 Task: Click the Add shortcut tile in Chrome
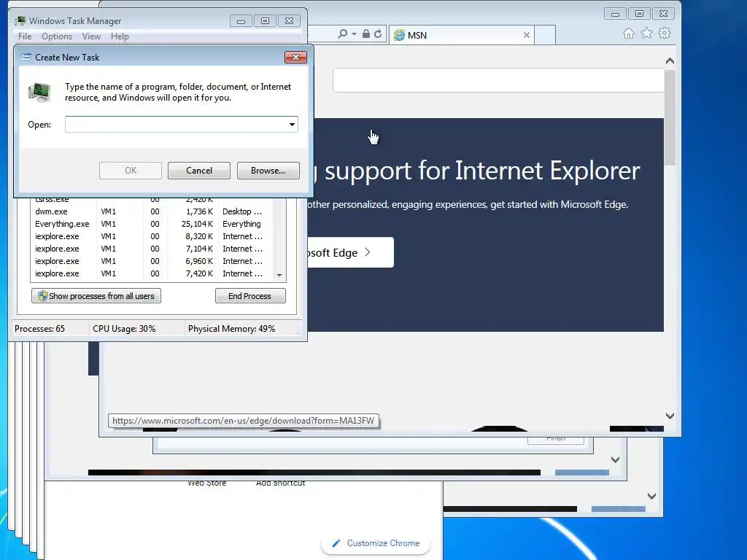pos(280,483)
